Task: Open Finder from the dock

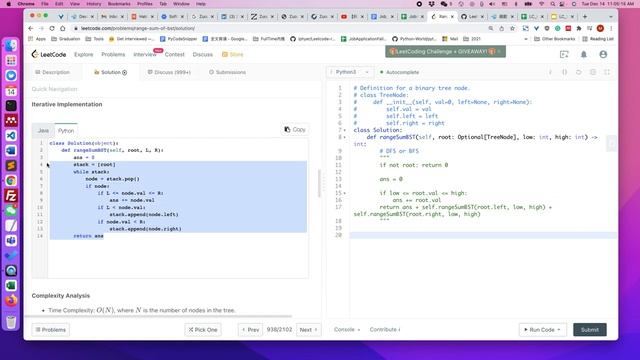Action: pyautogui.click(x=11, y=45)
